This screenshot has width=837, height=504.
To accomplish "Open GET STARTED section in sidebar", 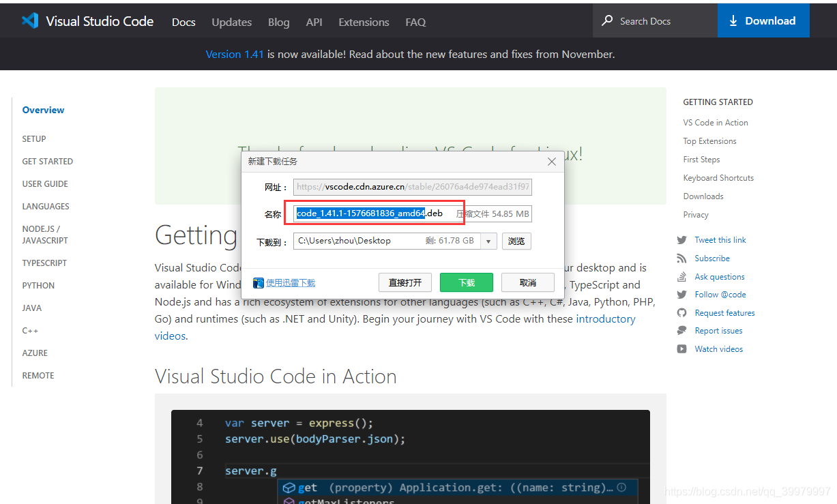I will (48, 162).
